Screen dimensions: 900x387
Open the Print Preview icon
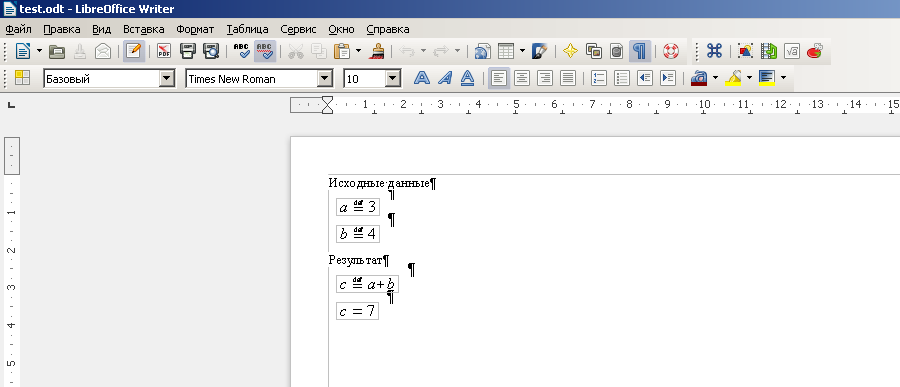coord(211,51)
